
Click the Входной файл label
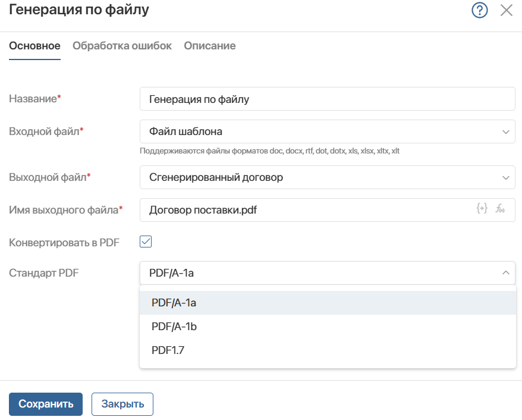[46, 131]
